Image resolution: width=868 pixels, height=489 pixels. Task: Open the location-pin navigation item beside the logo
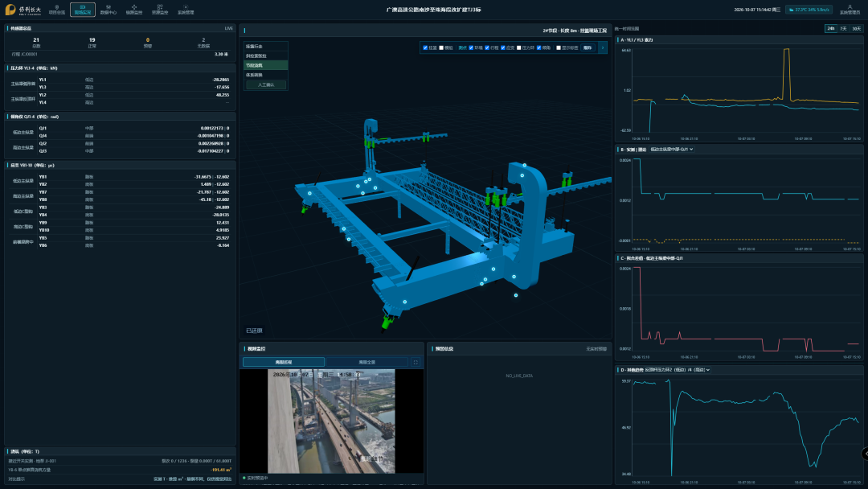56,10
